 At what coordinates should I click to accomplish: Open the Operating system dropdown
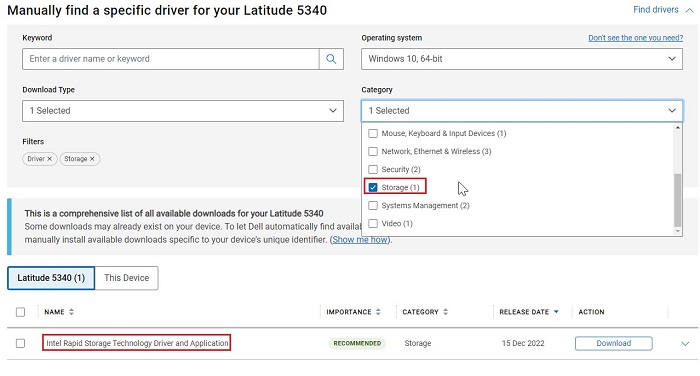coord(522,59)
